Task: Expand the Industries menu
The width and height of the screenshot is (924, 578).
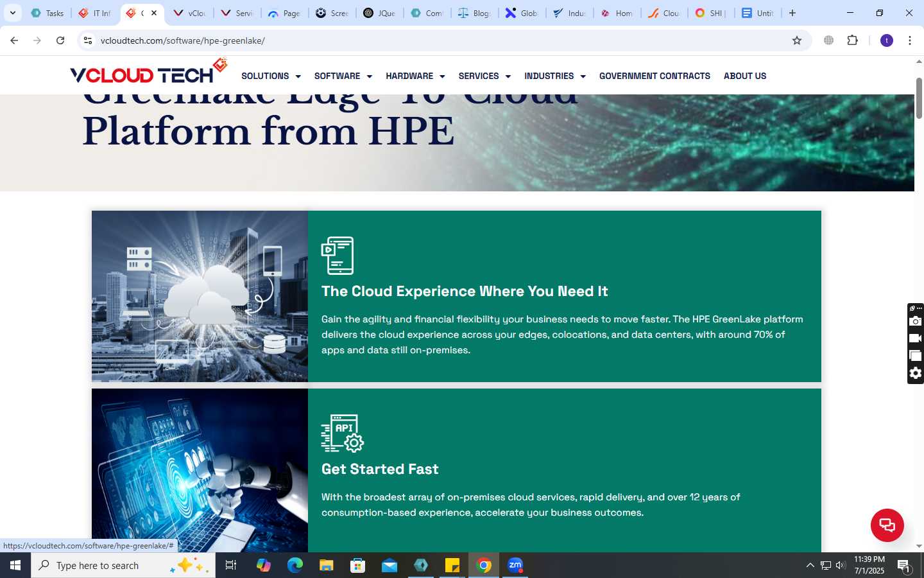Action: [555, 76]
